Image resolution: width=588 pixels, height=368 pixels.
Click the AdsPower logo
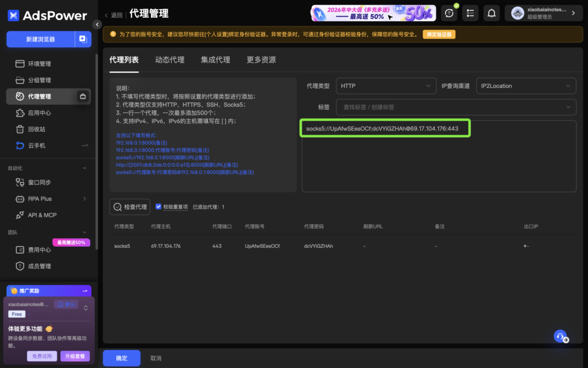pos(47,16)
